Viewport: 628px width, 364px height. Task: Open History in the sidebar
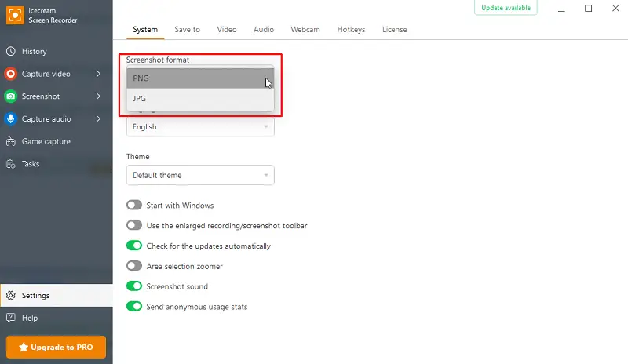57,51
